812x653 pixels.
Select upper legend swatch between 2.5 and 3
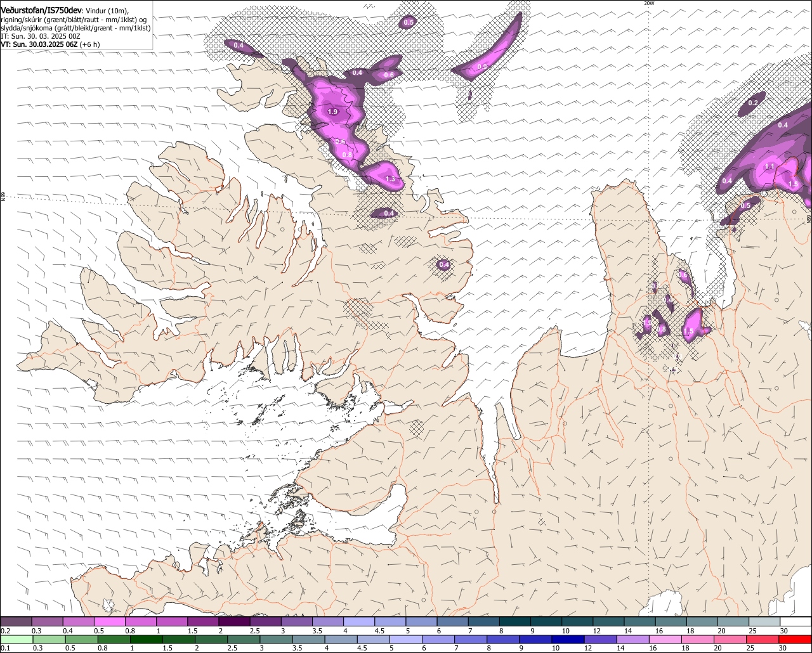pos(266,621)
